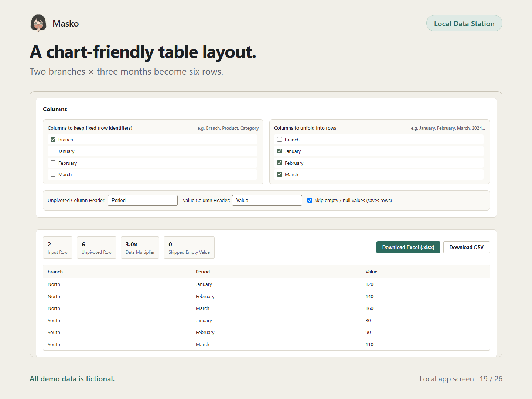
Task: Uncheck February in columns to unfold into rows
Action: tap(280, 163)
